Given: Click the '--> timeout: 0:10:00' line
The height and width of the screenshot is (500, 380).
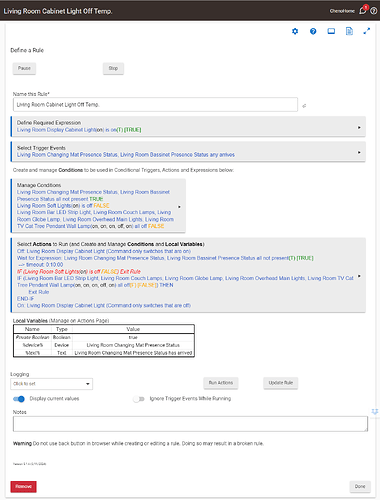Looking at the screenshot, I should point(40,265).
